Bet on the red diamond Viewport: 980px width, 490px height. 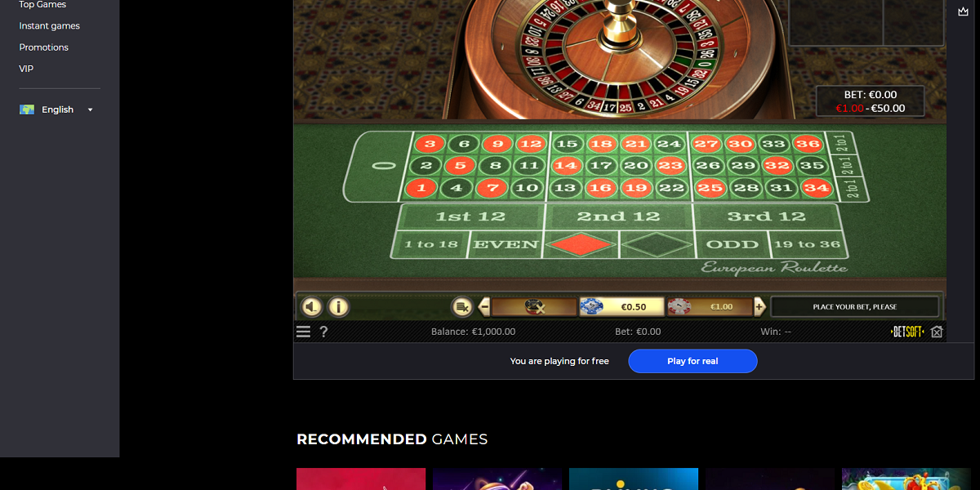581,244
